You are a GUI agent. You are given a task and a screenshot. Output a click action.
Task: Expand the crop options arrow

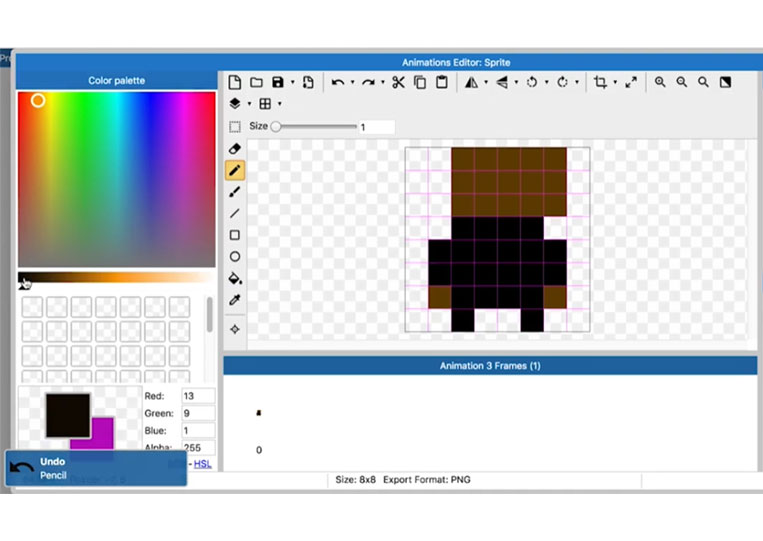click(615, 82)
